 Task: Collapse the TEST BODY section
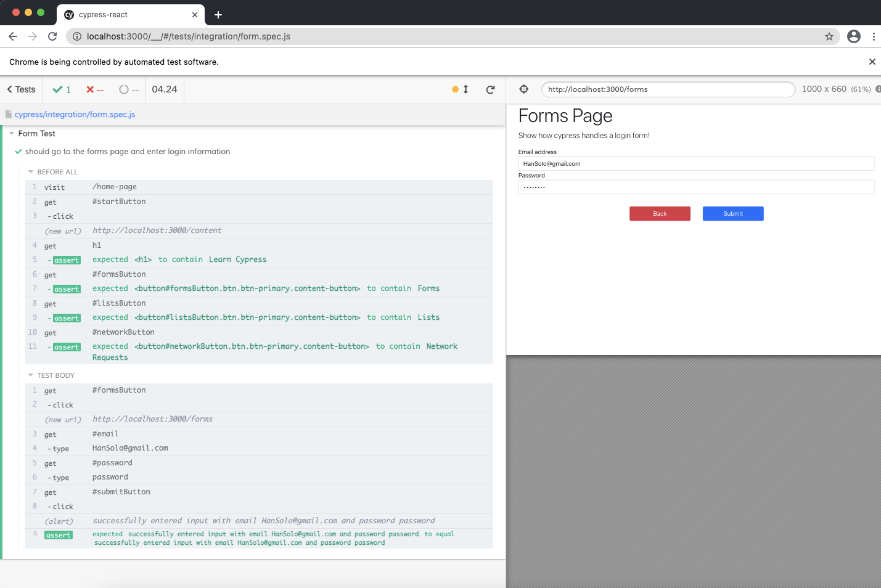(x=30, y=375)
